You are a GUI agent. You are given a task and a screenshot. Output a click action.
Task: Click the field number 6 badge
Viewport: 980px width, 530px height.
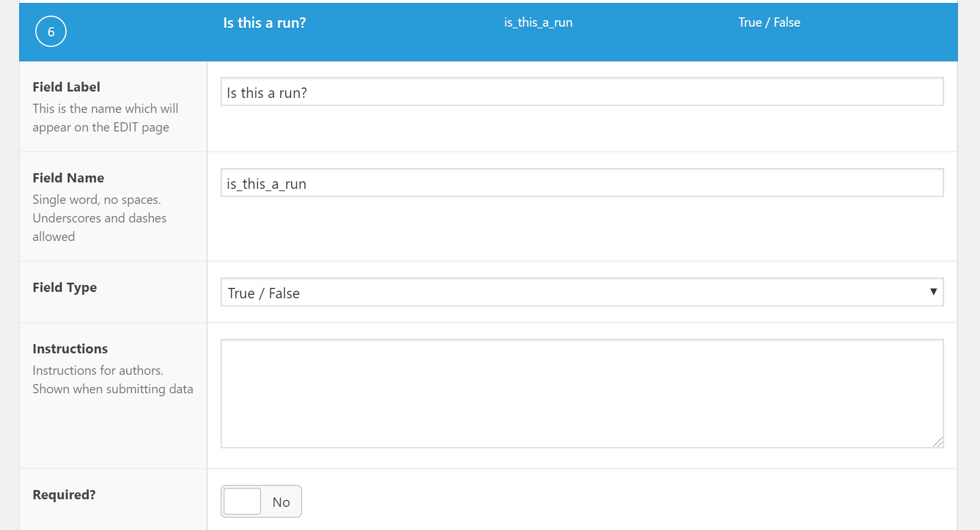click(x=50, y=31)
